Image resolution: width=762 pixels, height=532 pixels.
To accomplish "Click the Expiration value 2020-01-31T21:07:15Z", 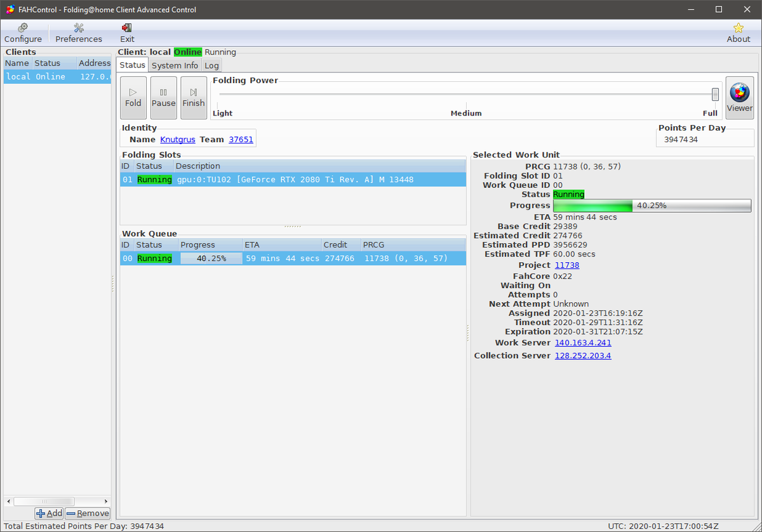I will (598, 332).
